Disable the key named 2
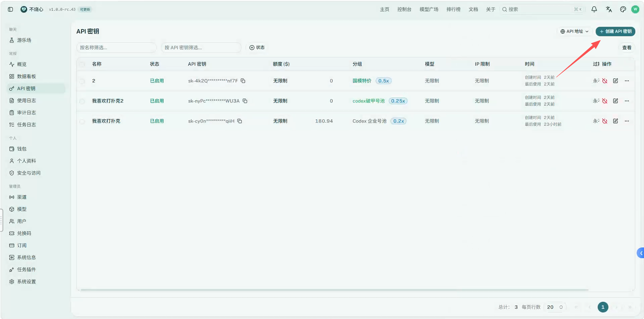644x319 pixels. pos(605,81)
